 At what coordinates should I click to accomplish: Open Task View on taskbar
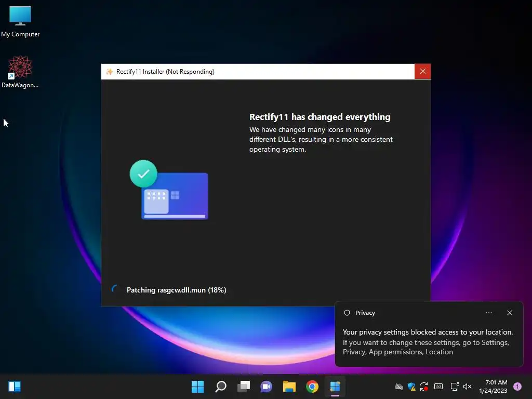click(x=244, y=387)
